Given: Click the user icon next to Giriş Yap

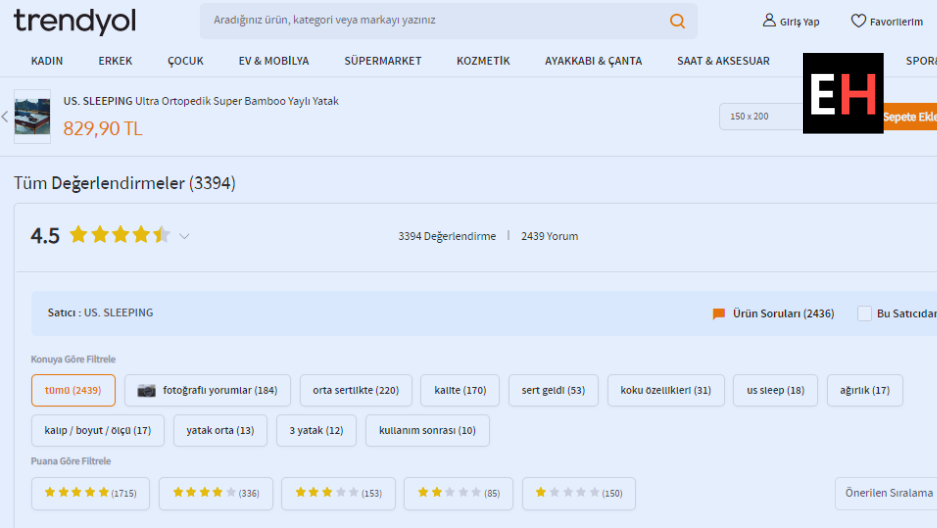Looking at the screenshot, I should [x=768, y=21].
